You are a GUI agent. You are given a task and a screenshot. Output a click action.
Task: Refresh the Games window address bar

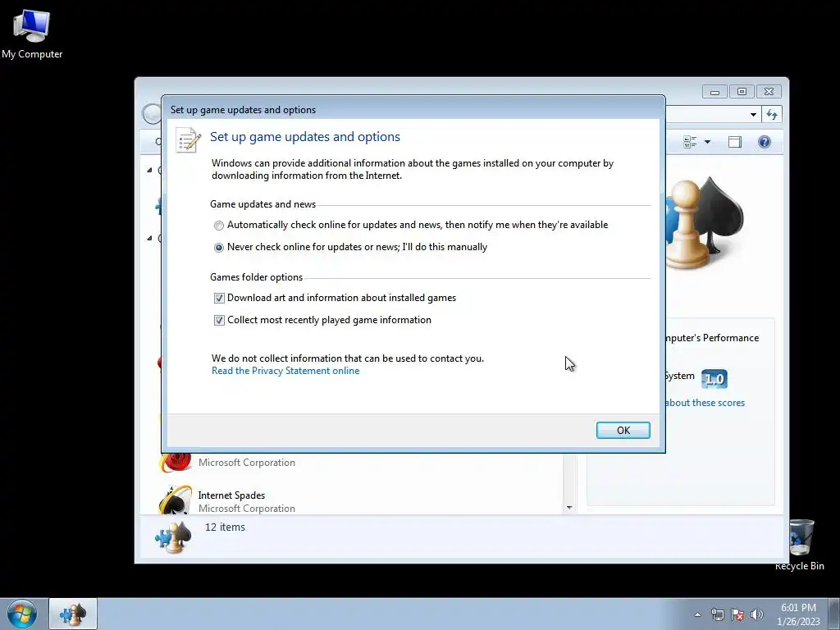pyautogui.click(x=772, y=115)
